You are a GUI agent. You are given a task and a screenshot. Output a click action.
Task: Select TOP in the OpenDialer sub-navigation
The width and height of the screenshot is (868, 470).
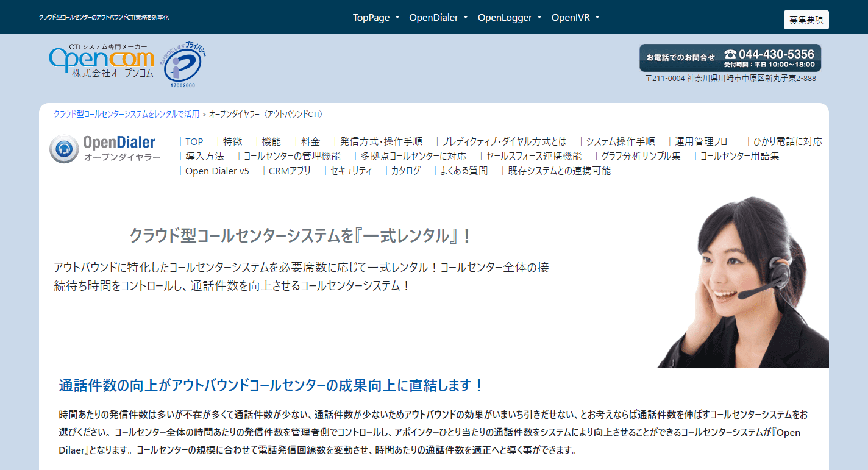193,141
